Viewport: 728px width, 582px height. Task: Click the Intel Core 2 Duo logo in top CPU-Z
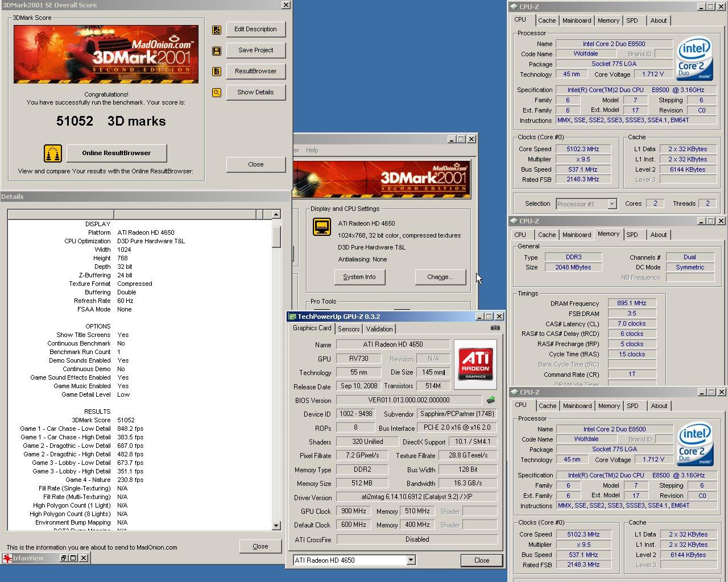point(694,59)
